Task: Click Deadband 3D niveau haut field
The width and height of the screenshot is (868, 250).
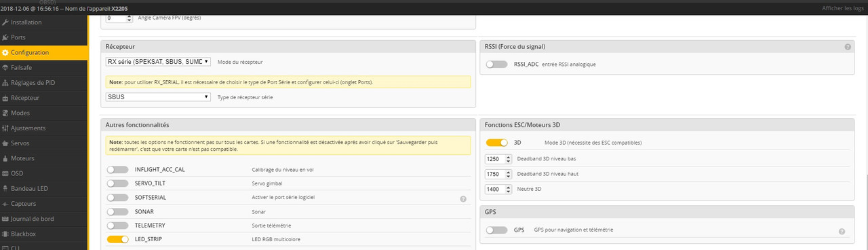Action: pyautogui.click(x=498, y=173)
